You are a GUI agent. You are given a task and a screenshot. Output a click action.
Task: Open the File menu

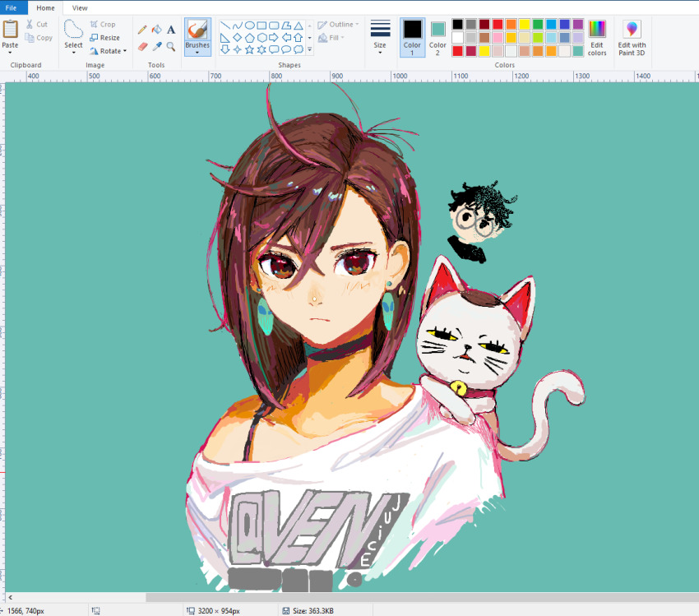coord(12,7)
